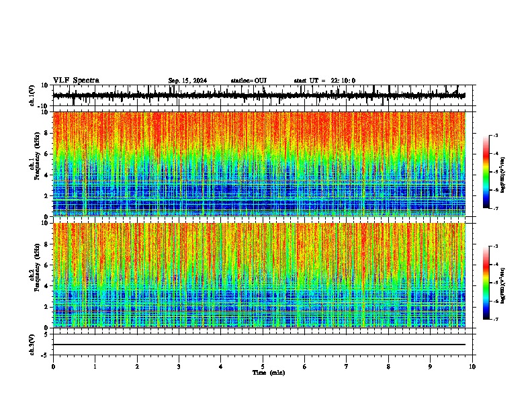The height and width of the screenshot is (411, 532).
Task: Click the "-7" label on ch.2 colorbar
Action: pyautogui.click(x=495, y=319)
